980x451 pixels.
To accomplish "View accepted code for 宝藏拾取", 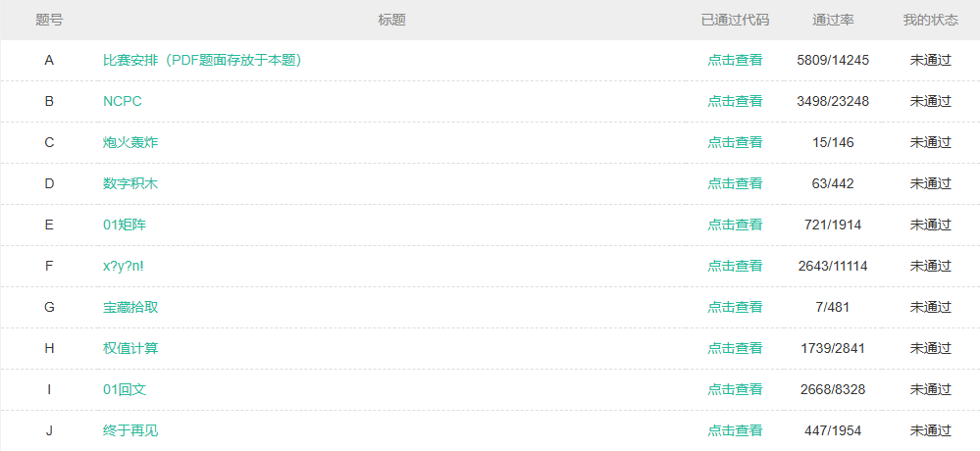I will (x=735, y=307).
